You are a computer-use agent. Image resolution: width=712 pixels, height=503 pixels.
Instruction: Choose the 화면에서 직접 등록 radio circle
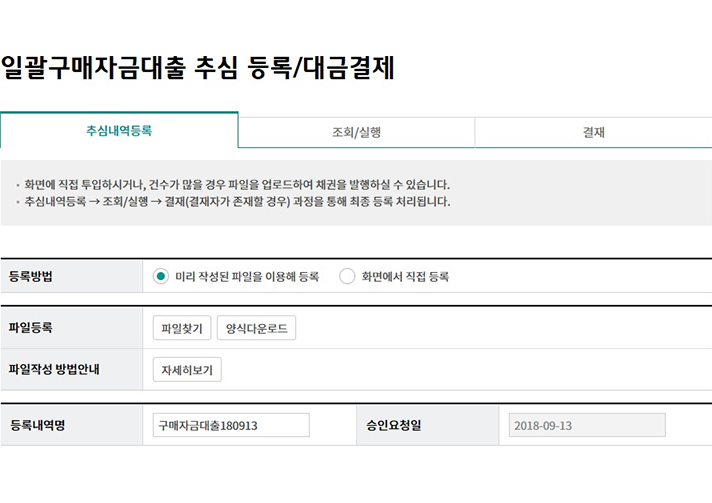[x=347, y=277]
